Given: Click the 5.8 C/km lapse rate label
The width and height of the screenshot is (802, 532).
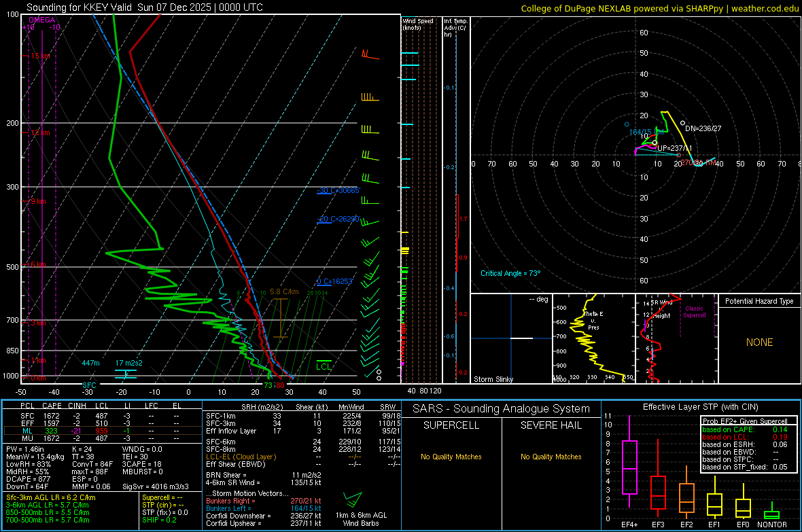Looking at the screenshot, I should [x=284, y=291].
